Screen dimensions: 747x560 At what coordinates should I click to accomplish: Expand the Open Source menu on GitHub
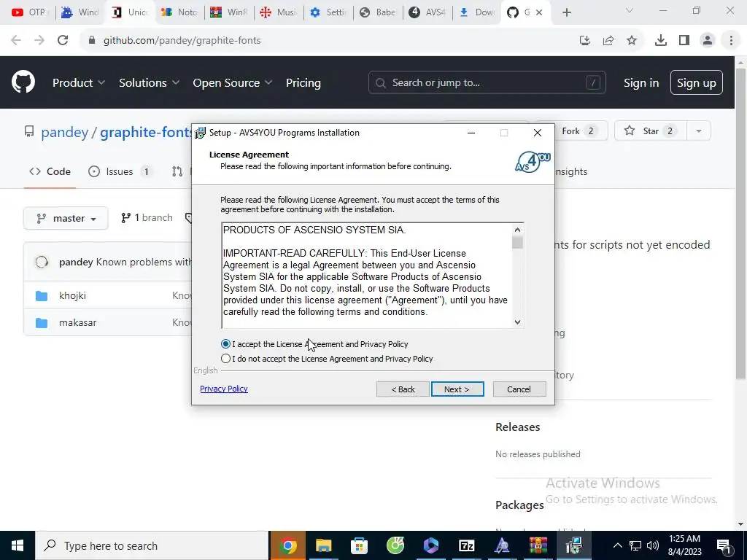pyautogui.click(x=233, y=82)
